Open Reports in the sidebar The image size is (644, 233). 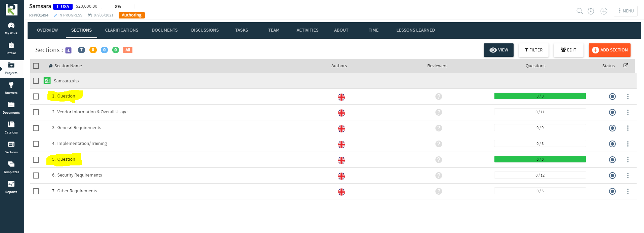11,187
